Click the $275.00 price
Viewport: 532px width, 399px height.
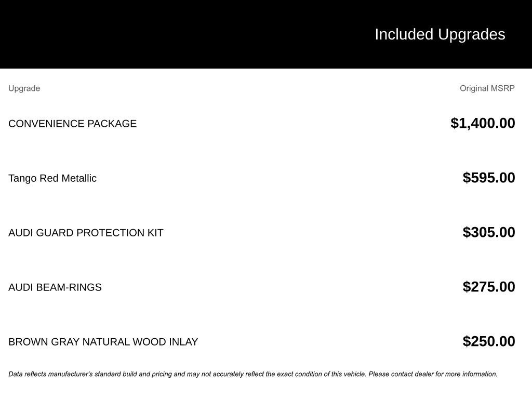[489, 287]
